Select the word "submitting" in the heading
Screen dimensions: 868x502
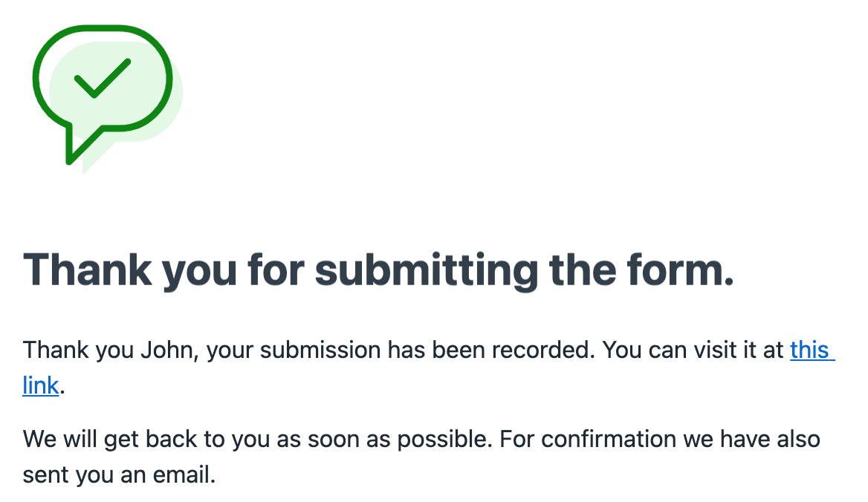click(426, 270)
